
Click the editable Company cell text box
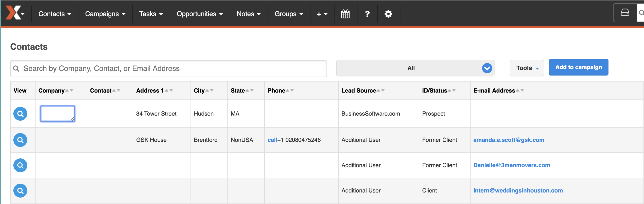[x=57, y=114]
